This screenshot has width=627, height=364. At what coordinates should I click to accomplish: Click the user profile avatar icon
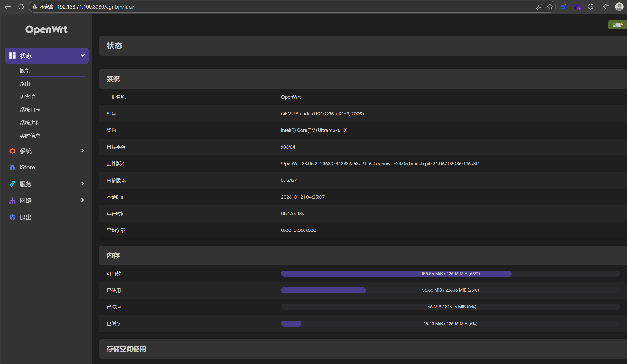coord(619,7)
